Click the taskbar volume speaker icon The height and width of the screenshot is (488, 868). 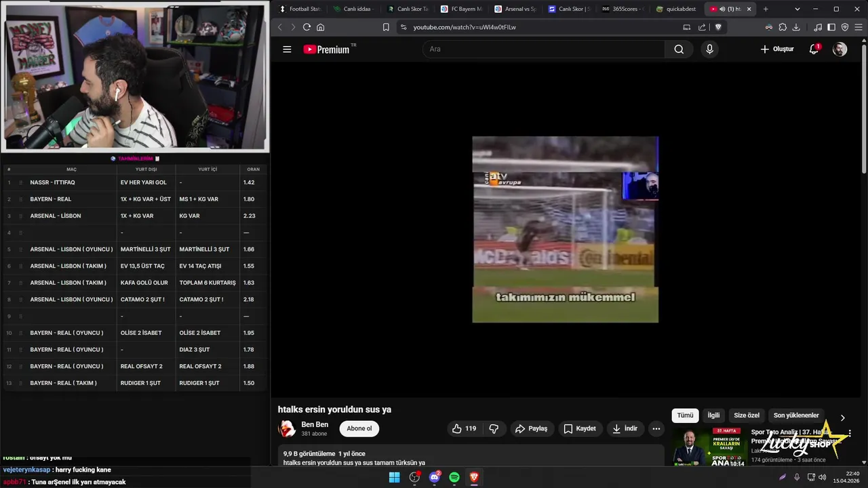(x=822, y=477)
